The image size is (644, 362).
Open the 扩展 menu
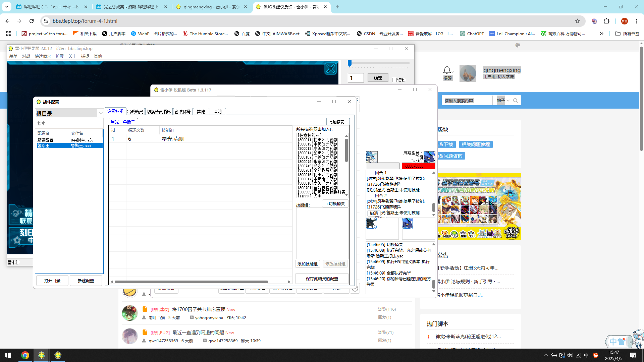point(60,56)
